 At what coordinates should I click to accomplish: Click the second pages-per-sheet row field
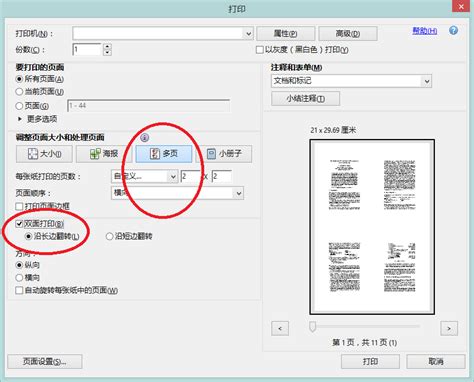coord(222,176)
